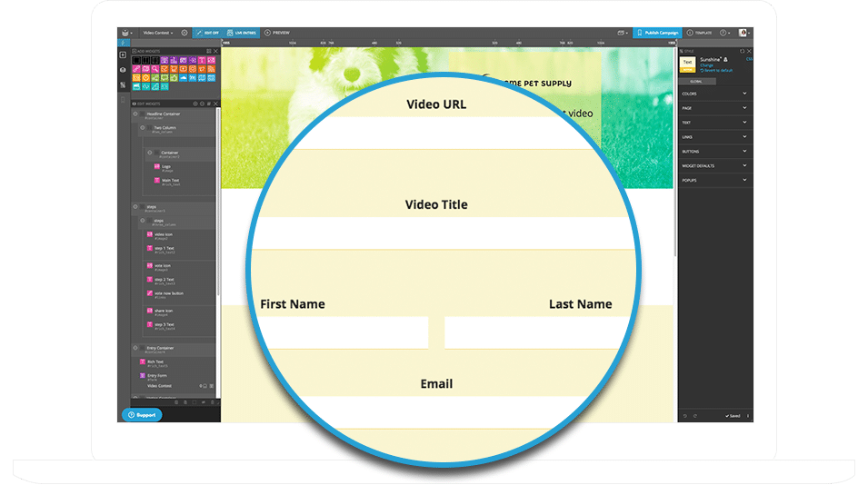Select the Logo image widget icon
868x485 pixels.
[157, 166]
